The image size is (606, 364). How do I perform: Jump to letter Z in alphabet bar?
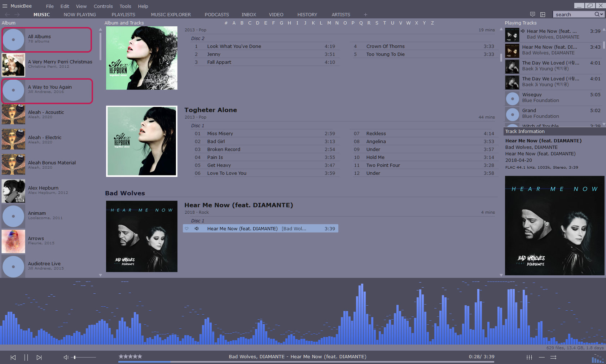(432, 23)
